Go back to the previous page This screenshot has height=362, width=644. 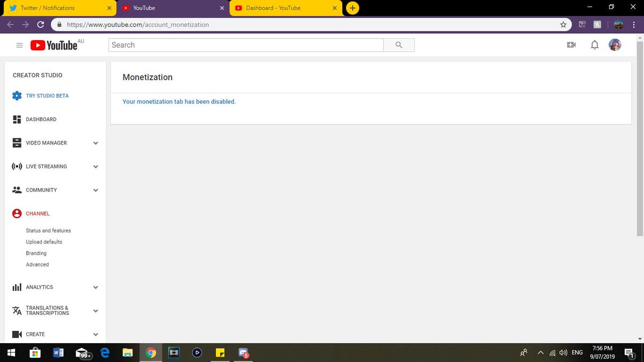(x=11, y=24)
